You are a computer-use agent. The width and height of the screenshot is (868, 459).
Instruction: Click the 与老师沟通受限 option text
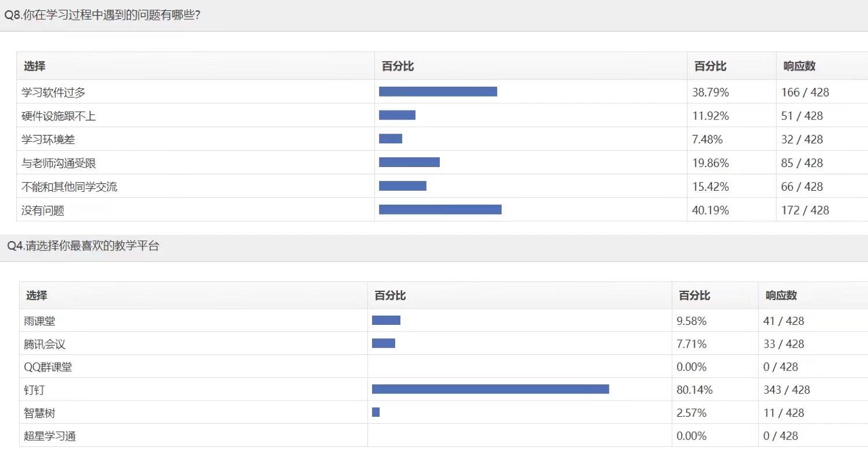click(x=58, y=163)
